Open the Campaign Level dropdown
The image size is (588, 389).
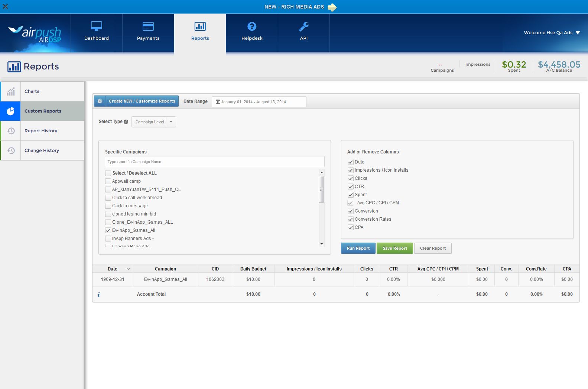click(171, 122)
